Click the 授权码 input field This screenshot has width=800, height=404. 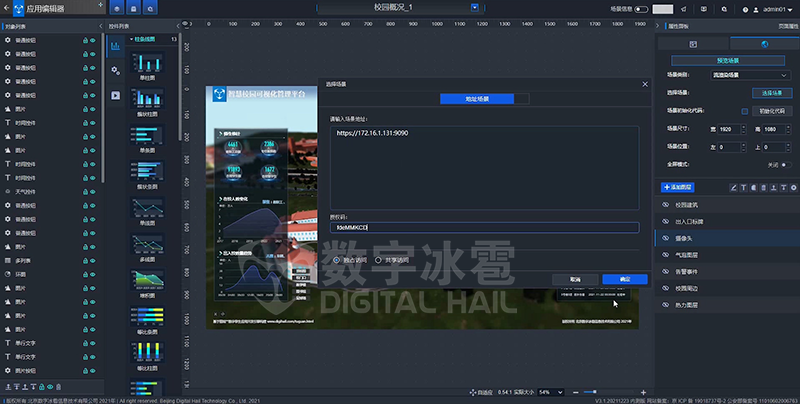coord(484,228)
